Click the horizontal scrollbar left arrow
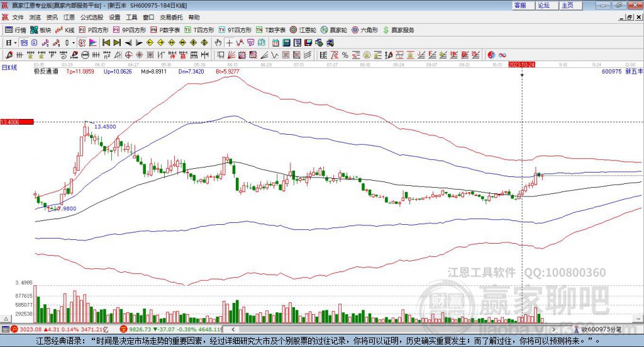This screenshot has width=644, height=347. [x=233, y=329]
